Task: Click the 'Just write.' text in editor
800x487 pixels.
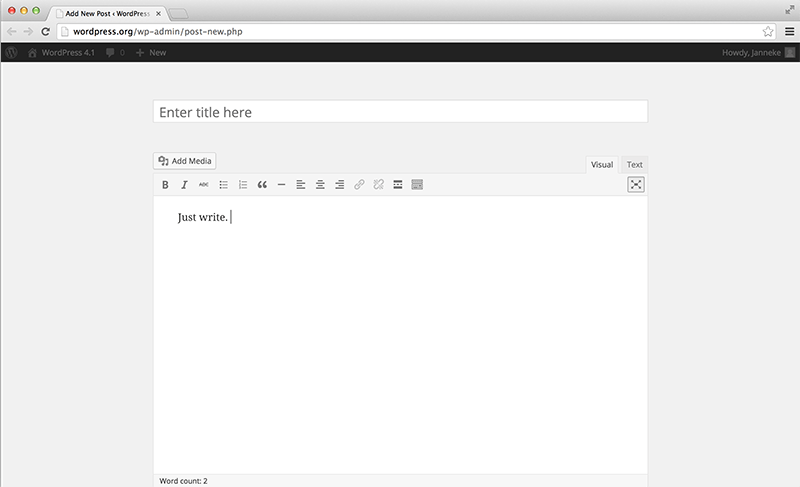Action: click(203, 217)
